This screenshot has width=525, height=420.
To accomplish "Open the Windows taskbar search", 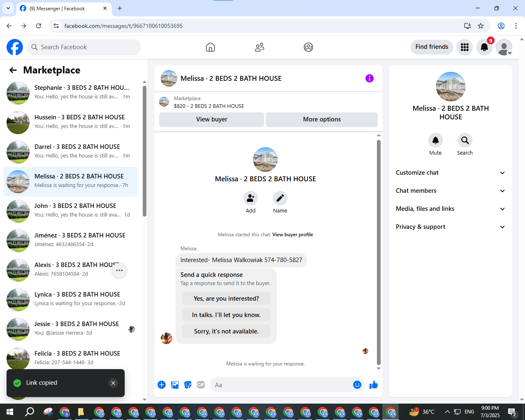I will (30, 412).
